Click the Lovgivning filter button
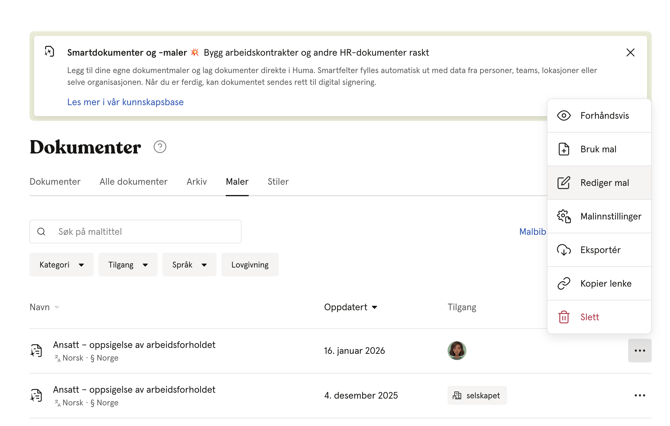Image resolution: width=670 pixels, height=426 pixels. 250,264
